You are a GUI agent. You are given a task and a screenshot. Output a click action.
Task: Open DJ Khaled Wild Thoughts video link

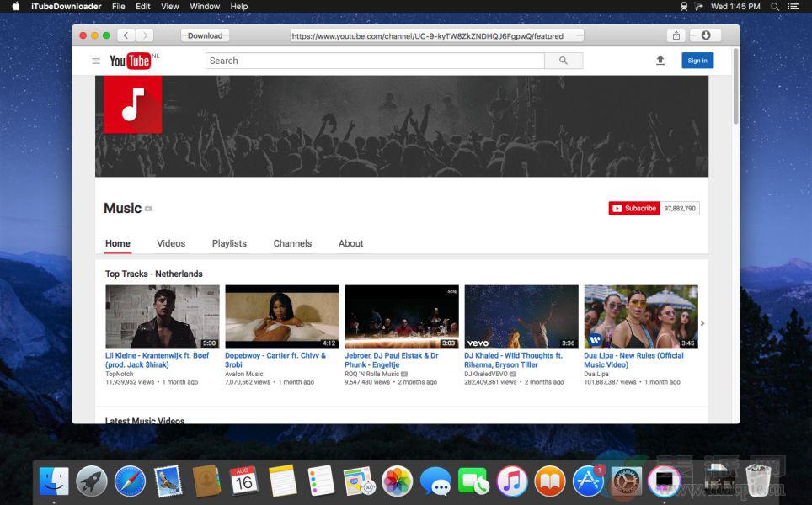(x=513, y=360)
